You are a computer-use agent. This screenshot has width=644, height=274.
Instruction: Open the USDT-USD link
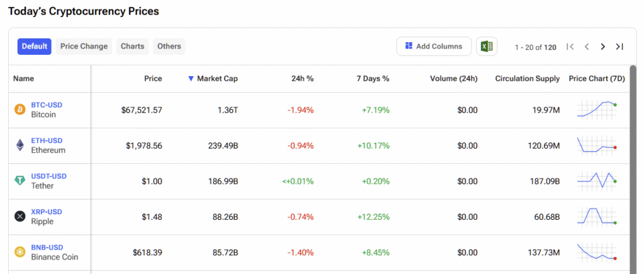(x=49, y=176)
